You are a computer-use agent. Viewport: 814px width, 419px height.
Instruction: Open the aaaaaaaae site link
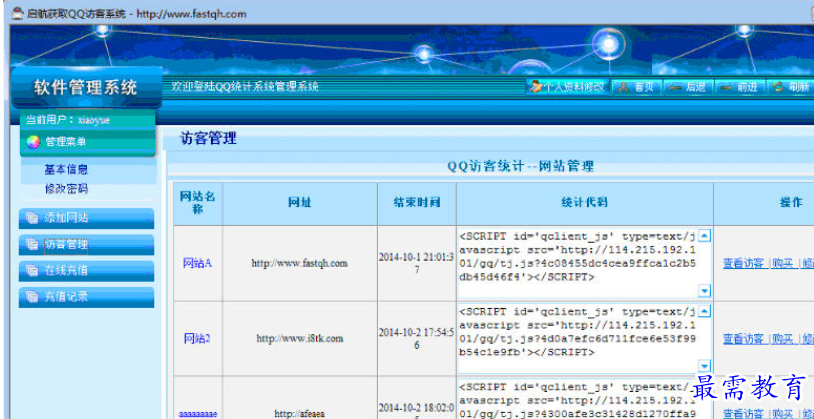[x=198, y=414]
